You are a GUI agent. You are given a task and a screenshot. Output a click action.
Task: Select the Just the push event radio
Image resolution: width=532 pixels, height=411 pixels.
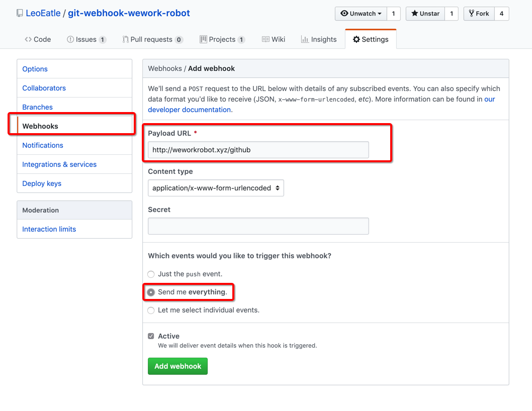pos(151,274)
